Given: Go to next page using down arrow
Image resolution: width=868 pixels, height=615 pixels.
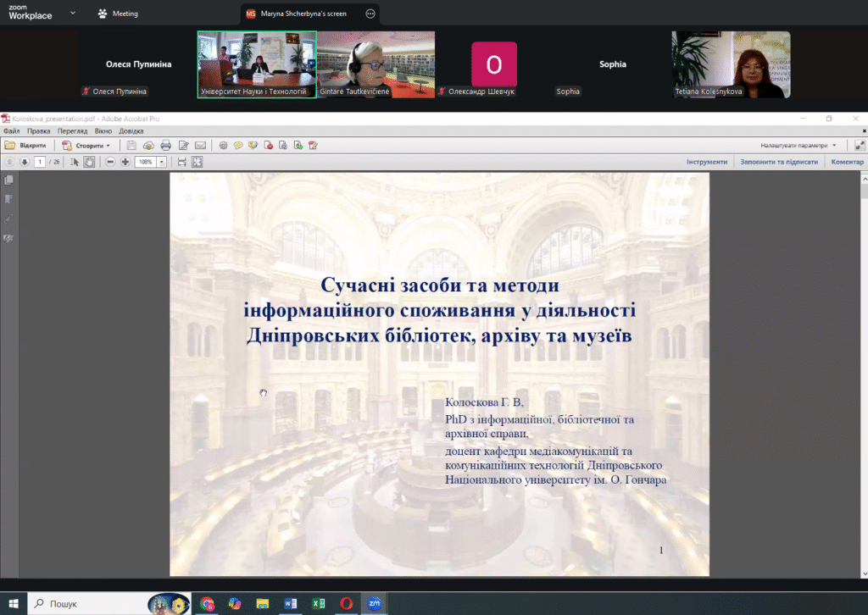Looking at the screenshot, I should (25, 162).
